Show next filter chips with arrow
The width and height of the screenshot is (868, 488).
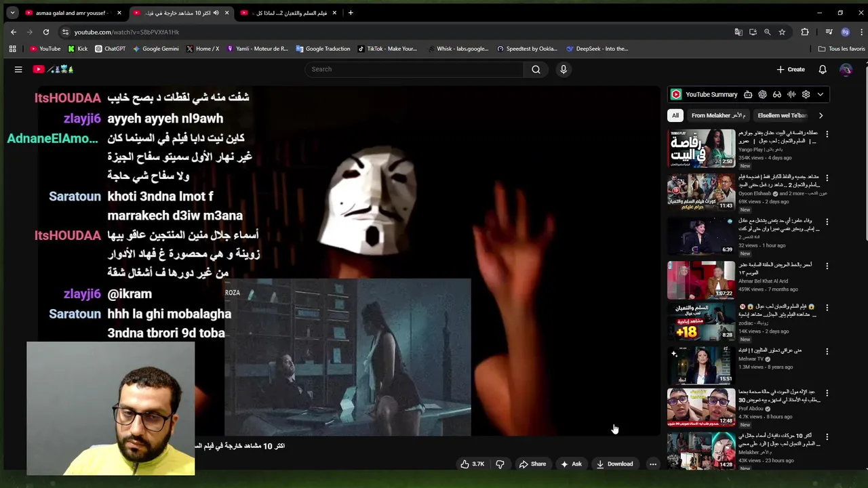click(x=821, y=115)
